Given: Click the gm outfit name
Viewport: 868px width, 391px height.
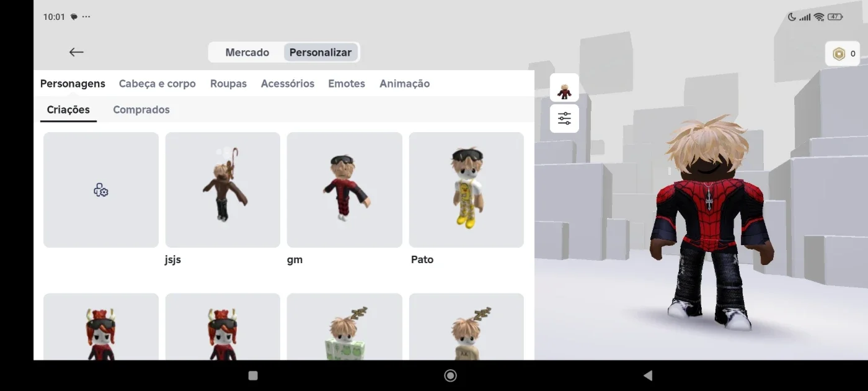Looking at the screenshot, I should (x=294, y=260).
